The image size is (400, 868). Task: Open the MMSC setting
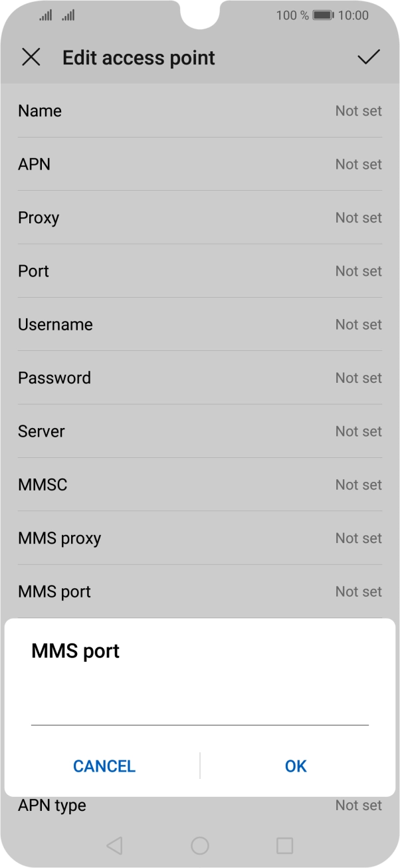tap(199, 485)
